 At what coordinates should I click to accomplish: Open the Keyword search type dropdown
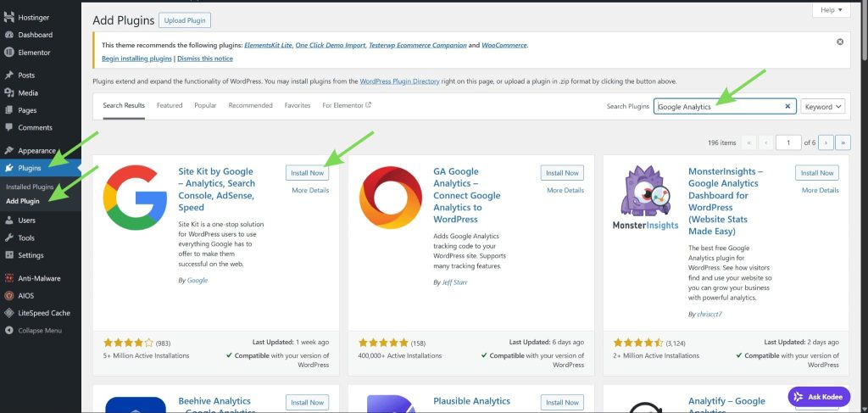coord(822,106)
